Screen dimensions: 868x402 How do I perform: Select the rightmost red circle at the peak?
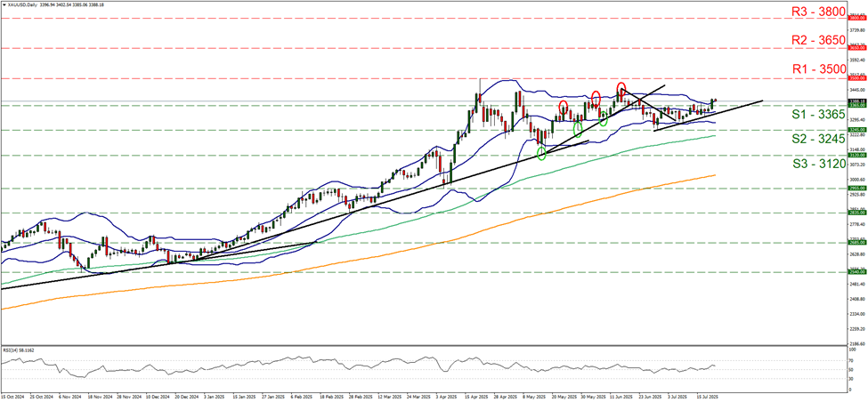[x=621, y=88]
